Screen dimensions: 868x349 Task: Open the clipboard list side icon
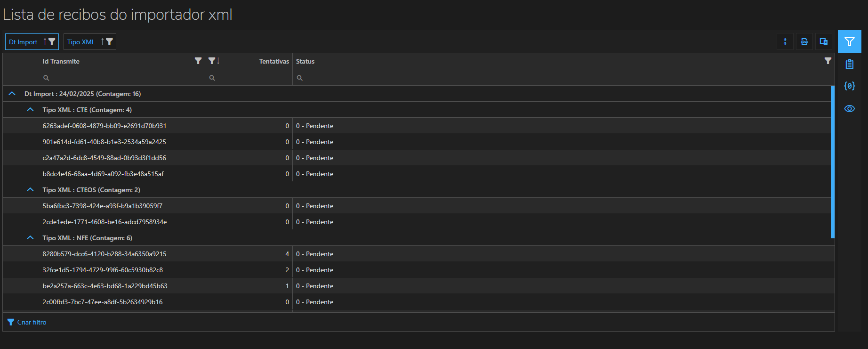pos(849,64)
